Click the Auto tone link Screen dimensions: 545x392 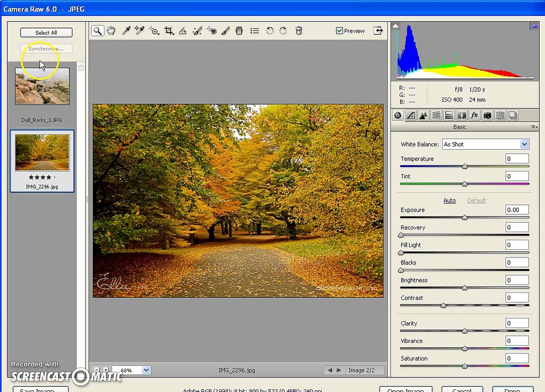[449, 200]
